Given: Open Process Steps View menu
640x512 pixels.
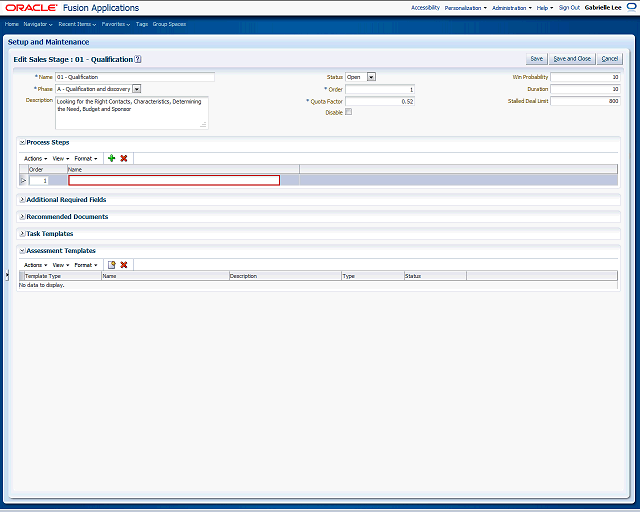Looking at the screenshot, I should [x=60, y=158].
